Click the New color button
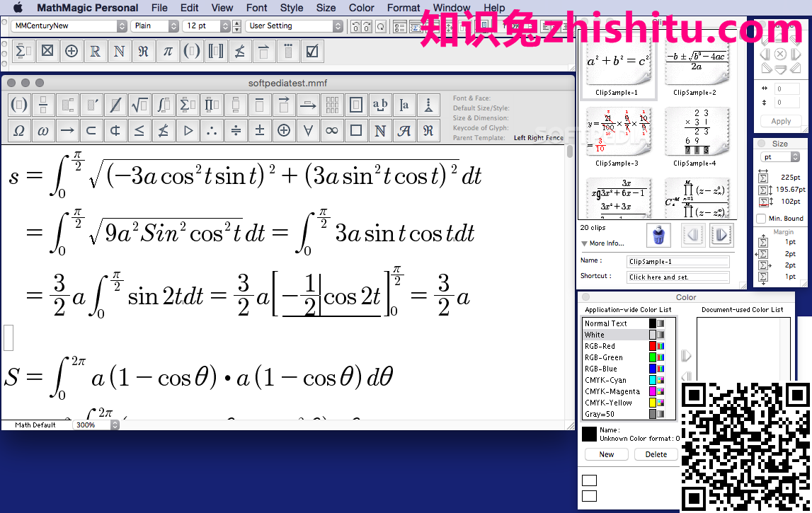Viewport: 812px width, 513px height. pyautogui.click(x=607, y=454)
